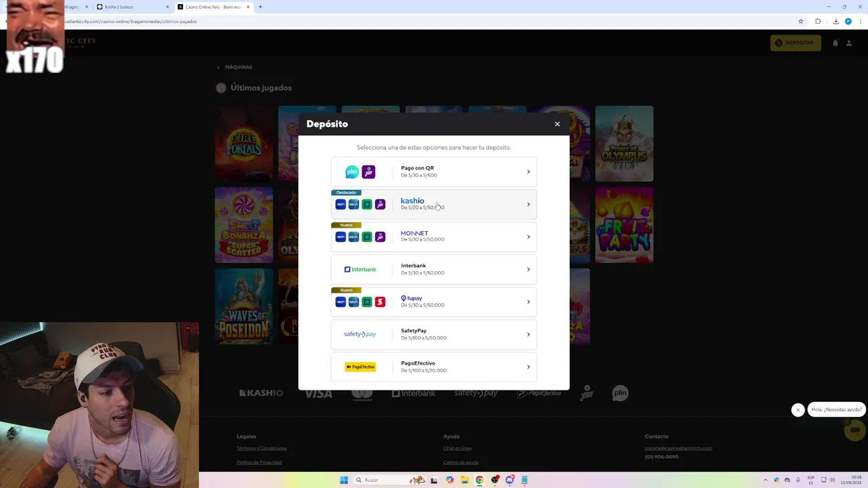This screenshot has width=868, height=488.
Task: Open the user profile icon in header
Action: tap(848, 43)
